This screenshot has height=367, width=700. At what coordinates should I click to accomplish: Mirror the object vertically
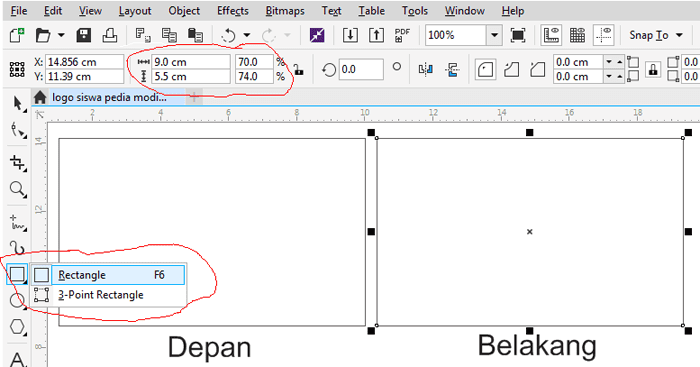(452, 69)
